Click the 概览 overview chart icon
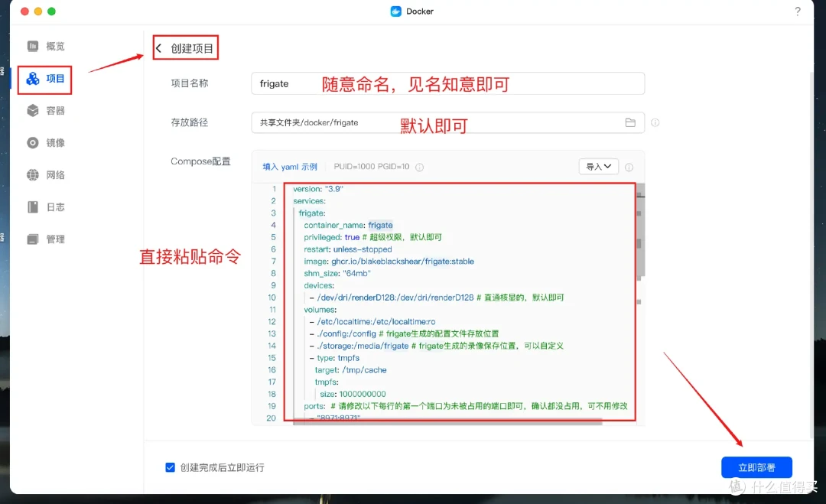The image size is (826, 504). [x=33, y=47]
